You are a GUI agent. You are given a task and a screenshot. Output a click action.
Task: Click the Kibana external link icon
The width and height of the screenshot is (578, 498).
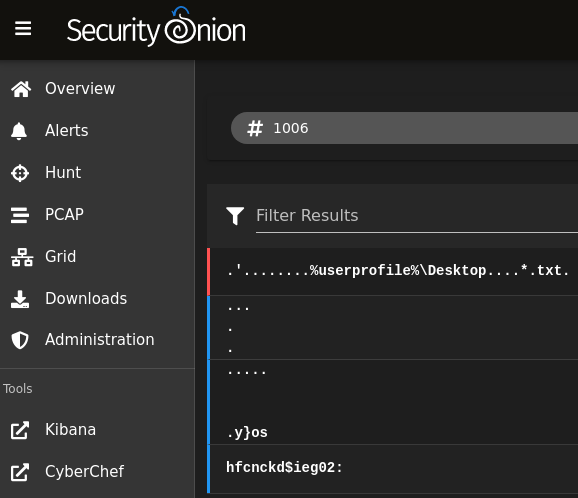(20, 430)
